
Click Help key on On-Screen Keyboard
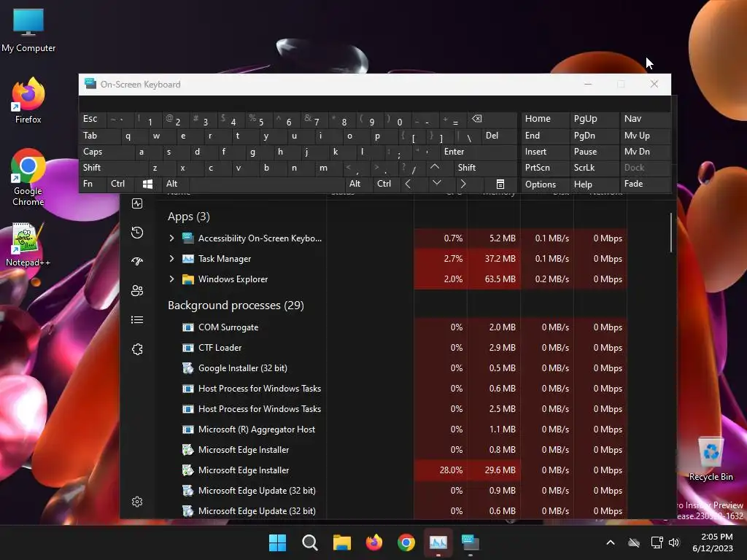[x=594, y=184]
